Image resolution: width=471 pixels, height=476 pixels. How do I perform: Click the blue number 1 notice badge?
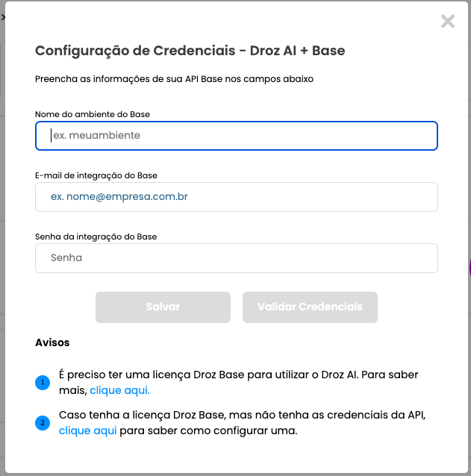43,383
